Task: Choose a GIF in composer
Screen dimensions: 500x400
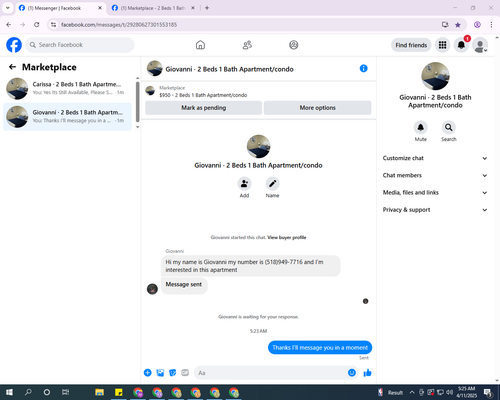Action: point(185,373)
